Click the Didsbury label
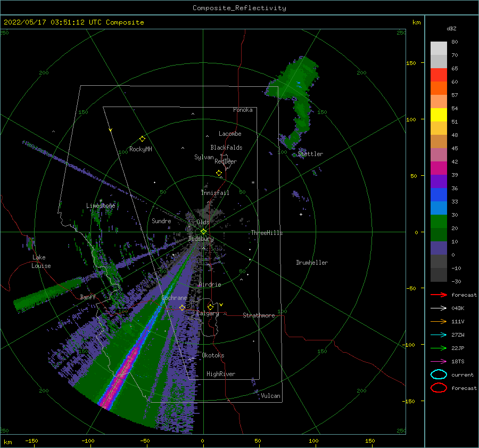This screenshot has width=479, height=448. (x=201, y=239)
